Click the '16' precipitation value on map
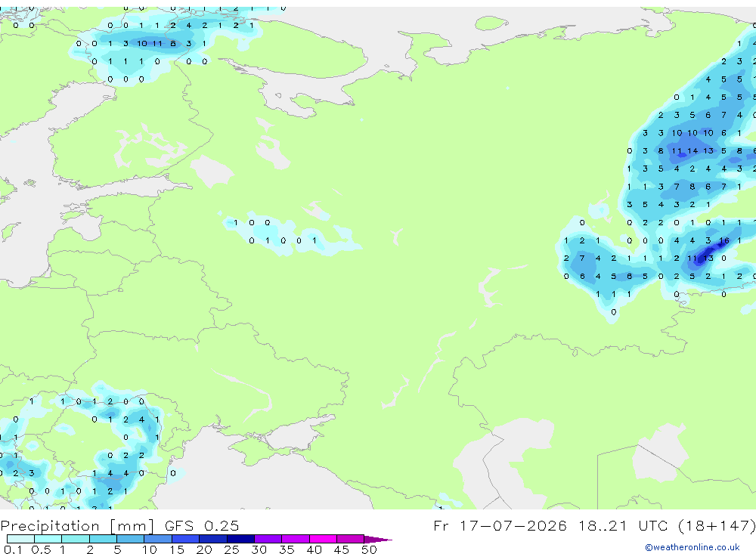This screenshot has height=554, width=756. (x=724, y=240)
